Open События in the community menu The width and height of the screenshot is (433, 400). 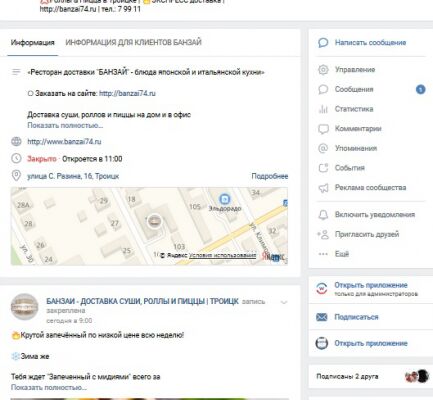point(350,168)
